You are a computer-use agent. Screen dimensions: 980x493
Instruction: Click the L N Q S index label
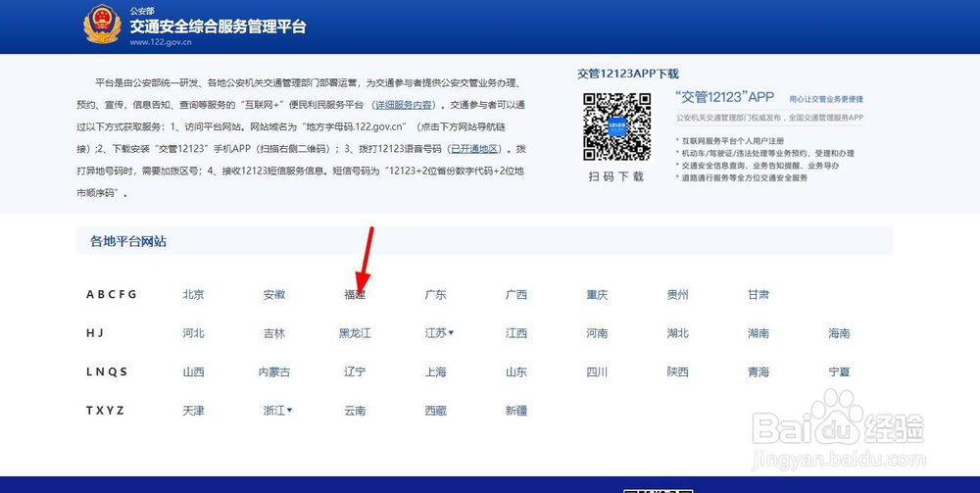(107, 371)
